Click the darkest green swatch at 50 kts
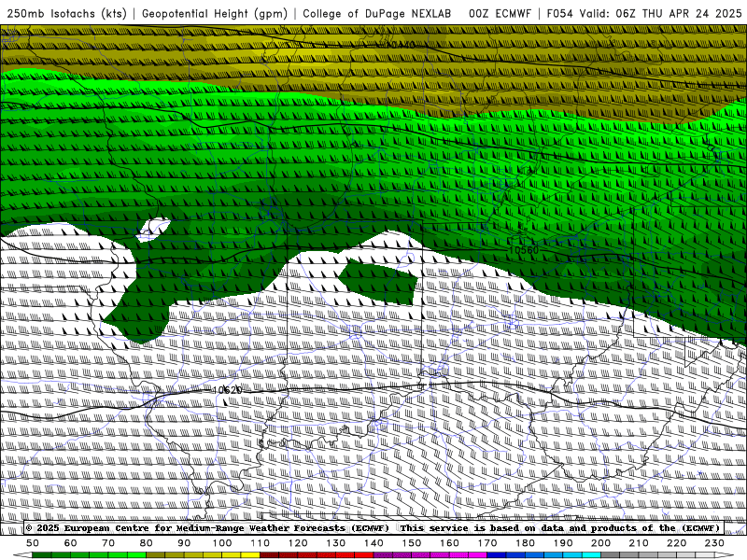Screen dimensions: 747x560 pos(42,555)
